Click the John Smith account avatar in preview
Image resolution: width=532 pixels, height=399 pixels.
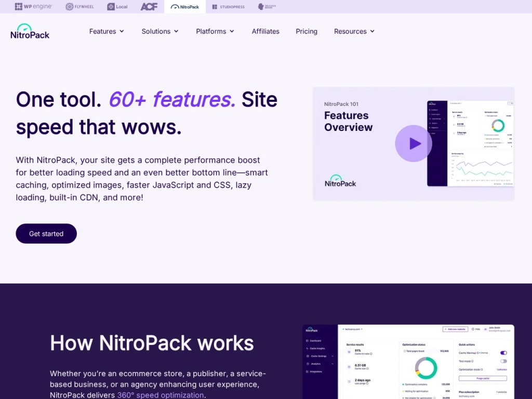[x=485, y=329]
